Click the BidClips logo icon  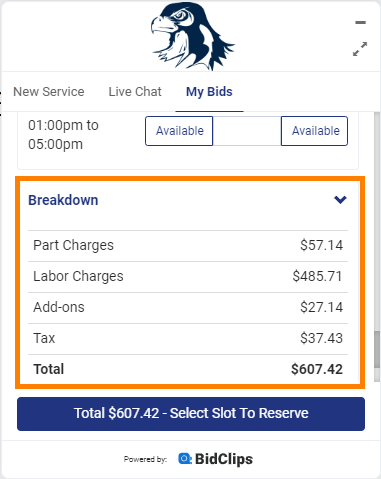185,459
